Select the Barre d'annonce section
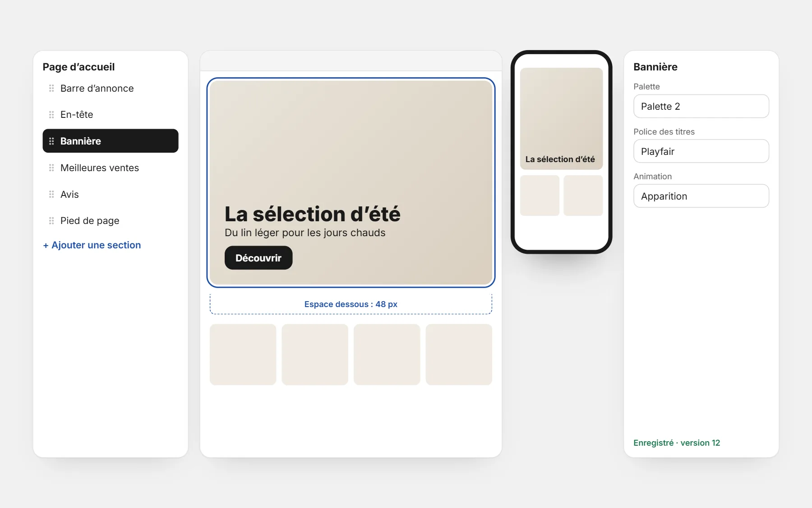812x508 pixels. tap(111, 89)
